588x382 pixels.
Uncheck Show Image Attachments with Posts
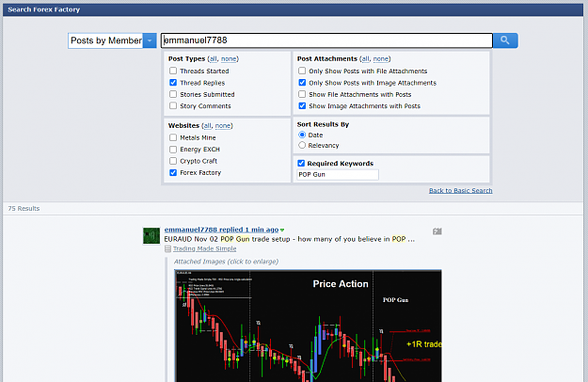(x=302, y=105)
